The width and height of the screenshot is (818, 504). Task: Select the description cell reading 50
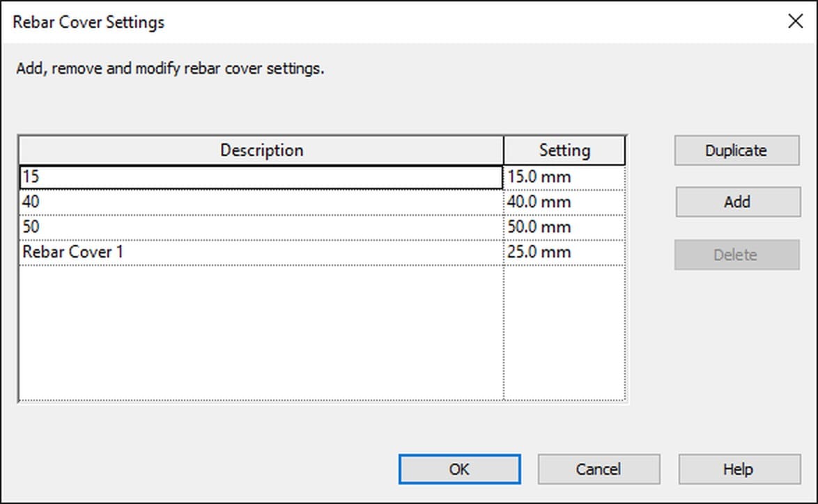coord(261,227)
